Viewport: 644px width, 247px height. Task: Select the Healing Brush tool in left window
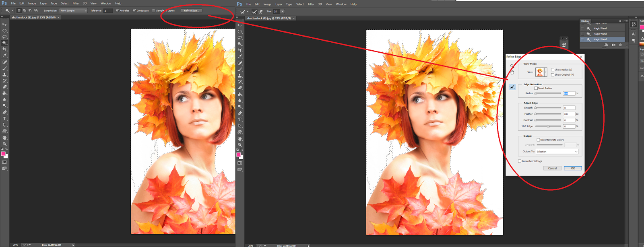pos(4,62)
